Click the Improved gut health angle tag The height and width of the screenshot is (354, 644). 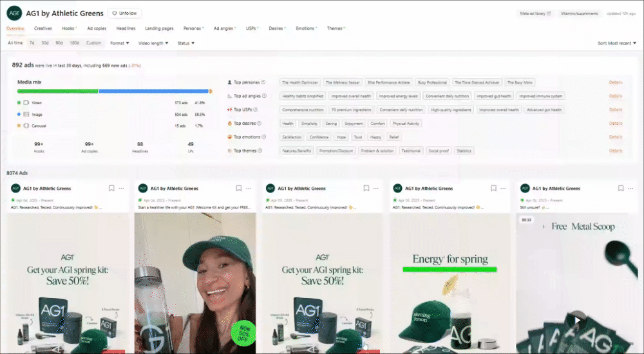[x=493, y=96]
